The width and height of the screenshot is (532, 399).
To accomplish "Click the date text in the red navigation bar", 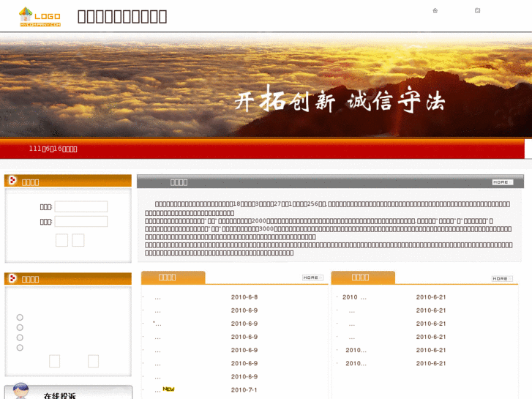I will [x=53, y=149].
